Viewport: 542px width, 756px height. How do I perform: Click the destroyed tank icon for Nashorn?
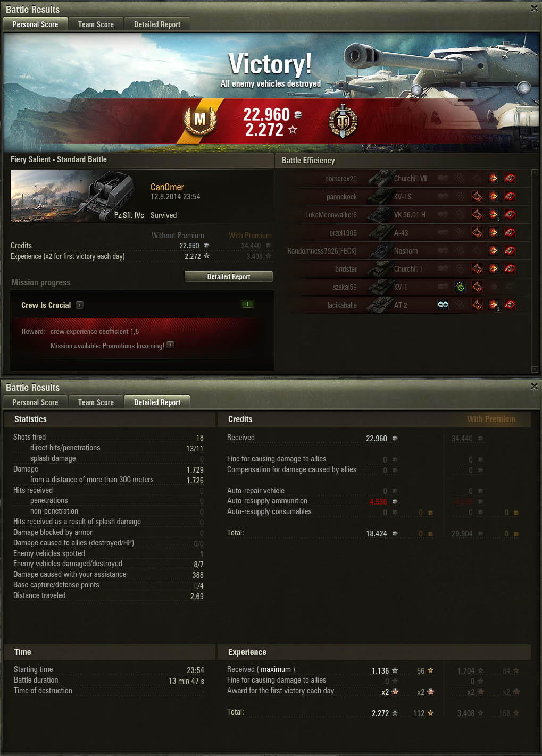(510, 251)
